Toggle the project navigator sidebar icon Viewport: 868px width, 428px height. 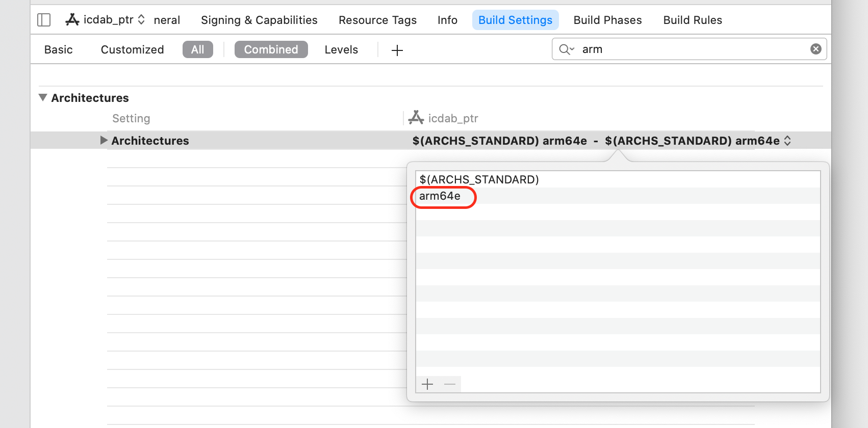(x=44, y=20)
